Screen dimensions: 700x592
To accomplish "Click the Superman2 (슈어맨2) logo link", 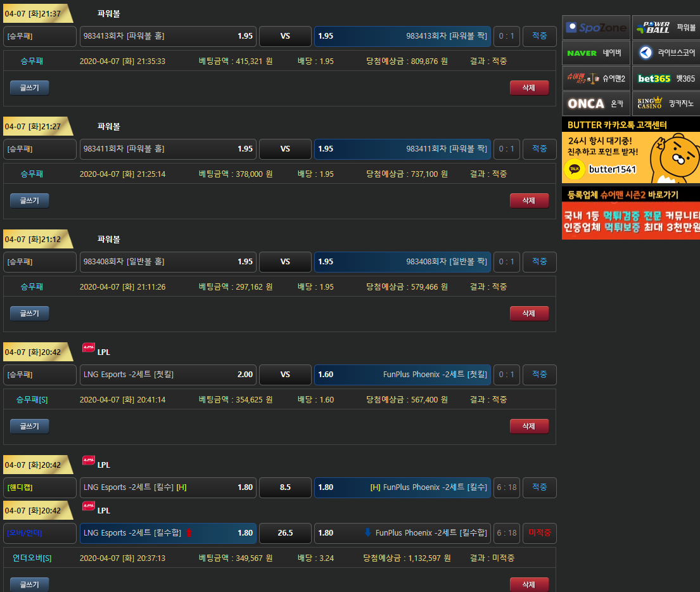I will [x=596, y=78].
